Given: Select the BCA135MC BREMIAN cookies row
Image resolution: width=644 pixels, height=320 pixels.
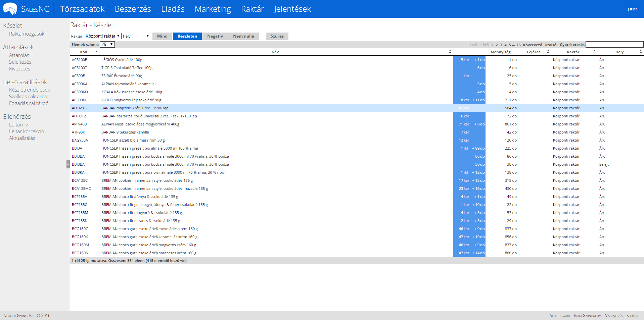Looking at the screenshot, I should click(357, 189).
